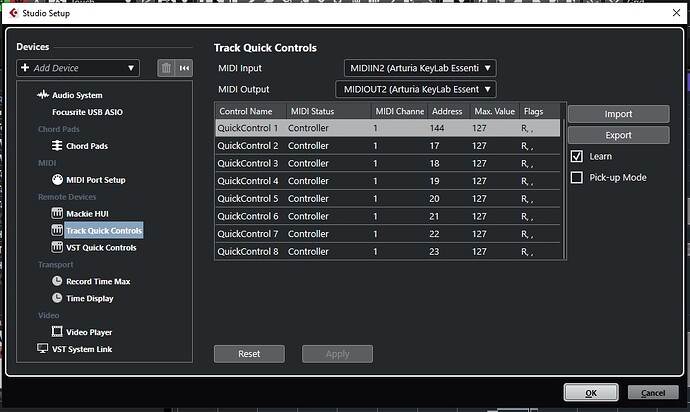Click the Record Time Max clock icon
This screenshot has height=412, width=690.
57,281
